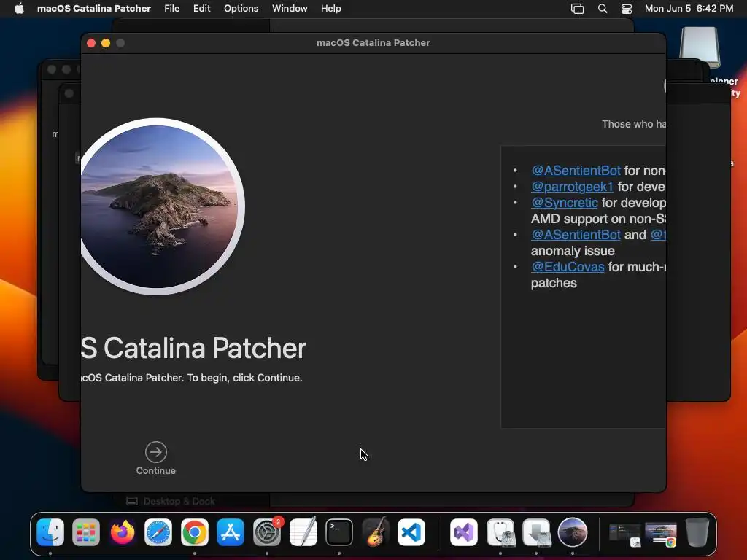747x560 pixels.
Task: Click the date and time display
Action: pos(689,9)
